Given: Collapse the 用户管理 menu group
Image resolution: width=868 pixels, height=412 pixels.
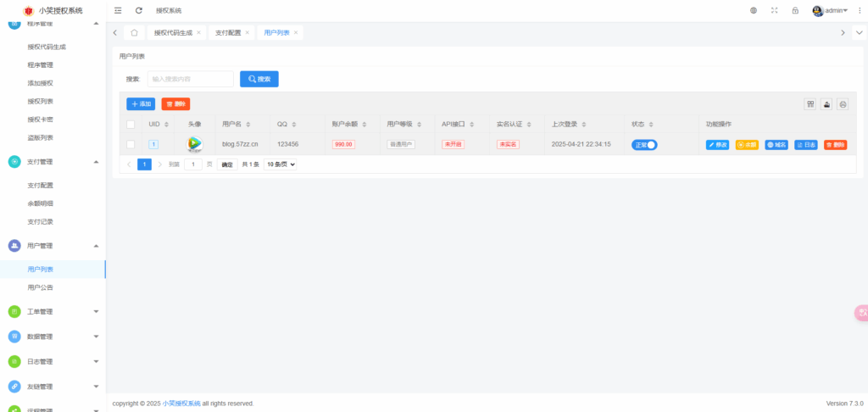Looking at the screenshot, I should point(97,246).
